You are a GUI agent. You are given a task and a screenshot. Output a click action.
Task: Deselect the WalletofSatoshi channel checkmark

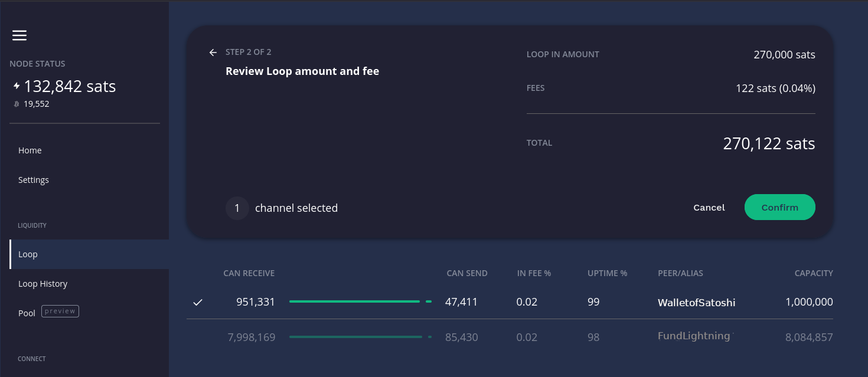198,302
